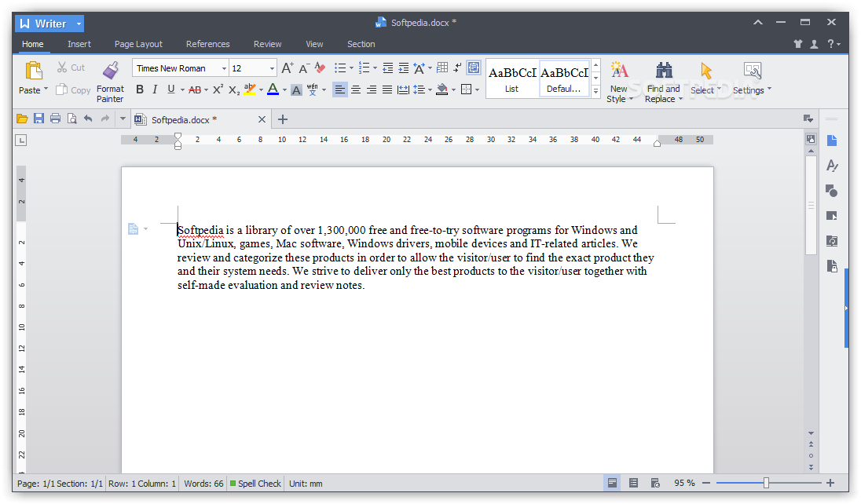Switch to the References tab
Image resolution: width=861 pixels, height=504 pixels.
click(207, 44)
